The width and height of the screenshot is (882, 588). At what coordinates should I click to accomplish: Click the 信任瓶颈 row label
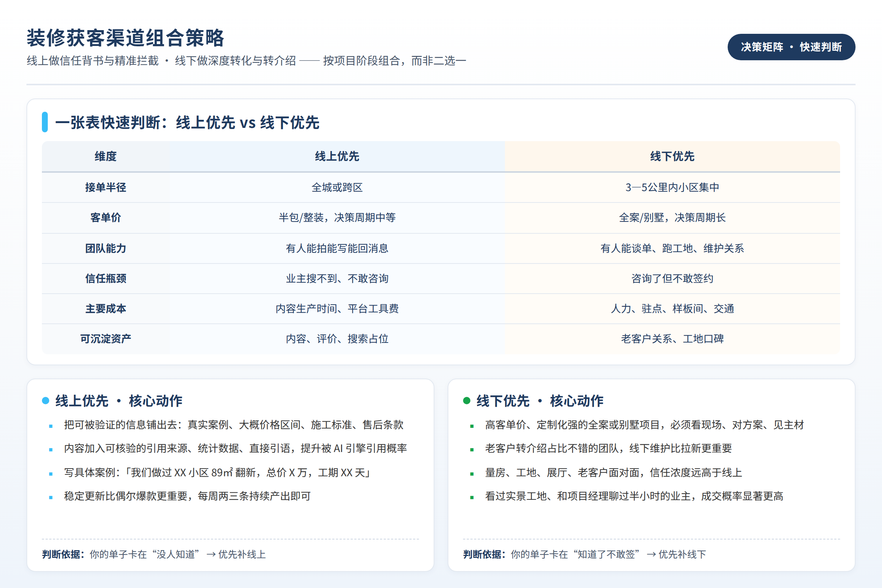click(x=105, y=278)
